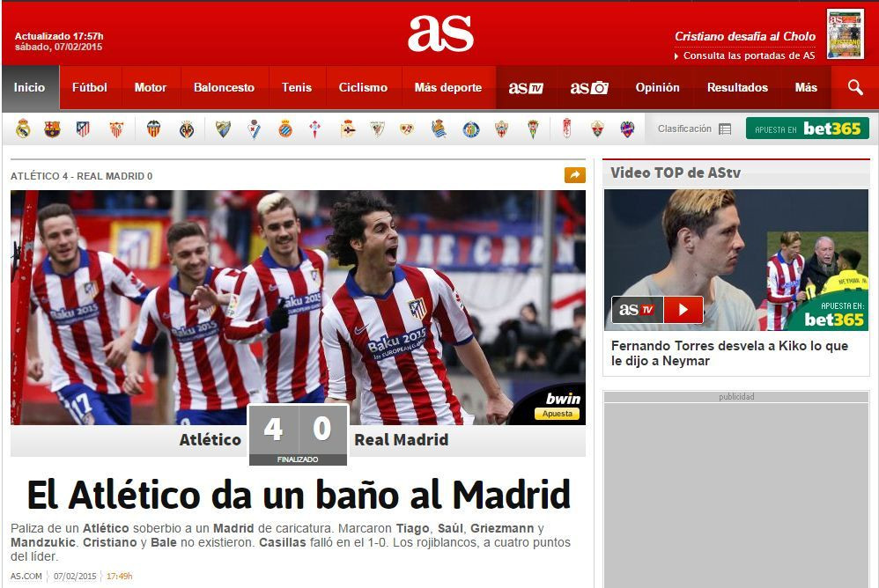Play the AStv Fernando Torres video
Screen dimensions: 879x588
[x=683, y=310]
